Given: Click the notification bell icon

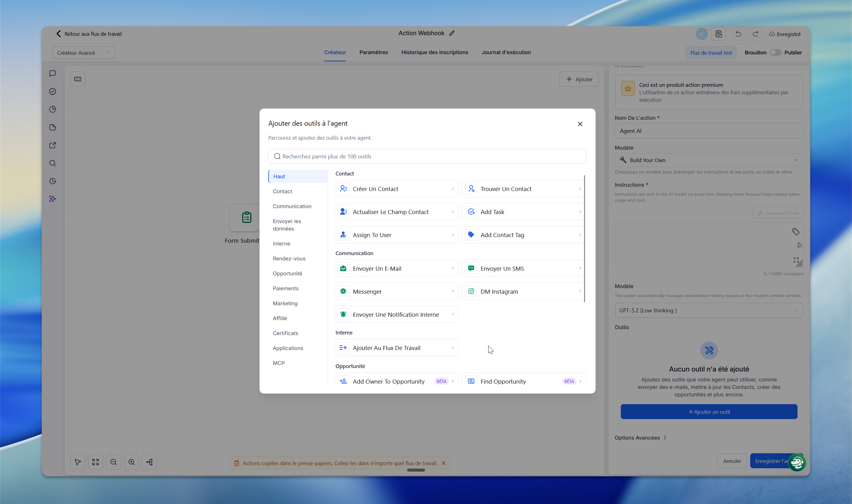Looking at the screenshot, I should (x=344, y=315).
